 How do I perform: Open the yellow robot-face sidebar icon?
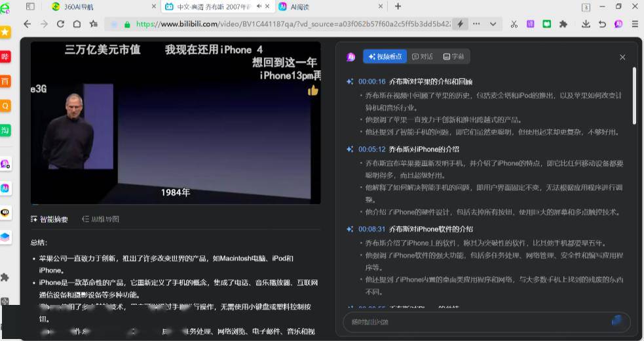[x=5, y=212]
